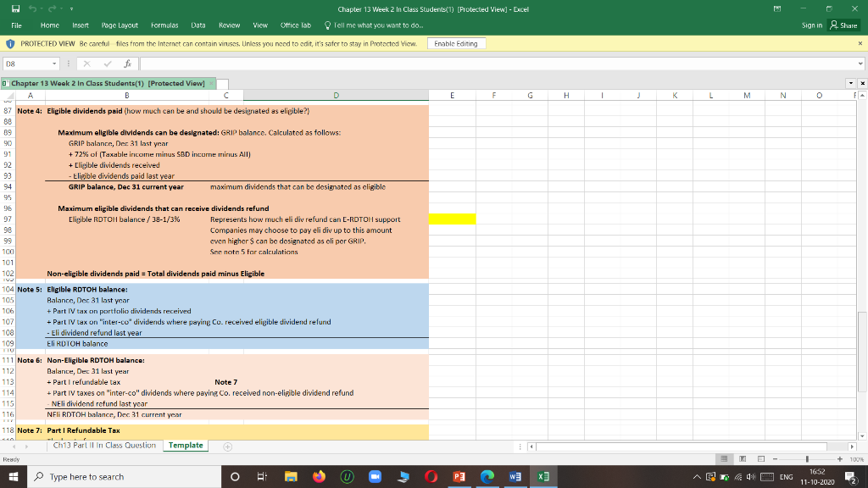This screenshot has width=868, height=488.
Task: Switch to Normal view icon
Action: tap(724, 459)
